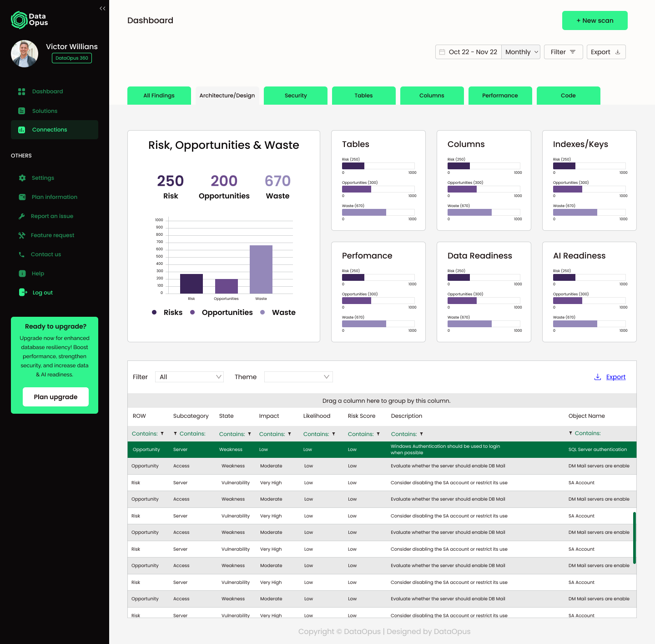Switch to the Performance tab
This screenshot has width=655, height=644.
pyautogui.click(x=500, y=96)
